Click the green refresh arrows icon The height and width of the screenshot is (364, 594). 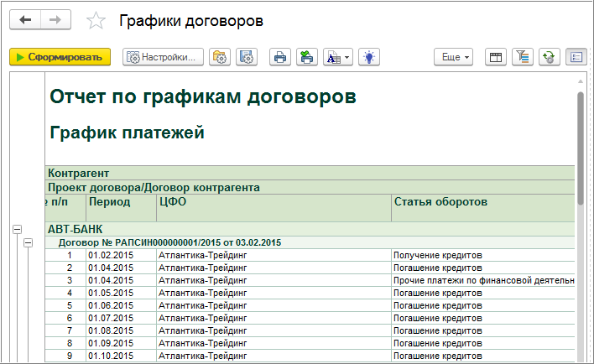click(x=550, y=57)
